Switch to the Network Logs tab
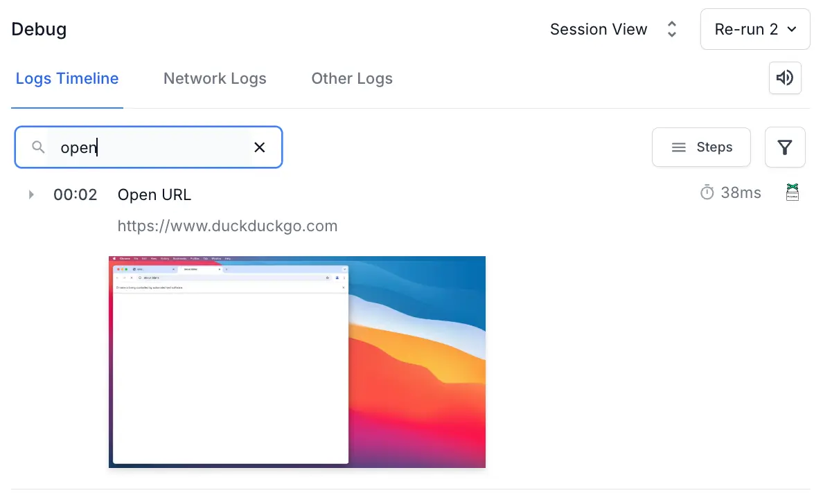This screenshot has height=504, width=823. (215, 79)
